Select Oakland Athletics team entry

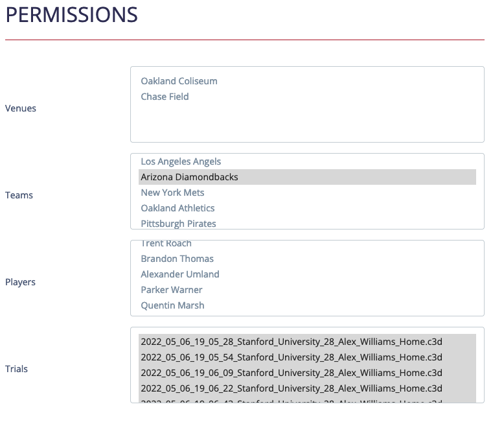[x=178, y=208]
